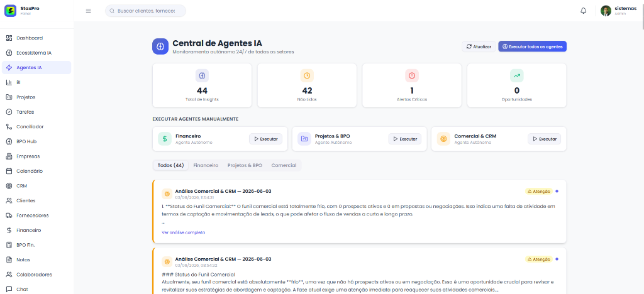Click the Ecossistema IA brain icon
Image resolution: width=644 pixels, height=294 pixels.
tap(9, 53)
